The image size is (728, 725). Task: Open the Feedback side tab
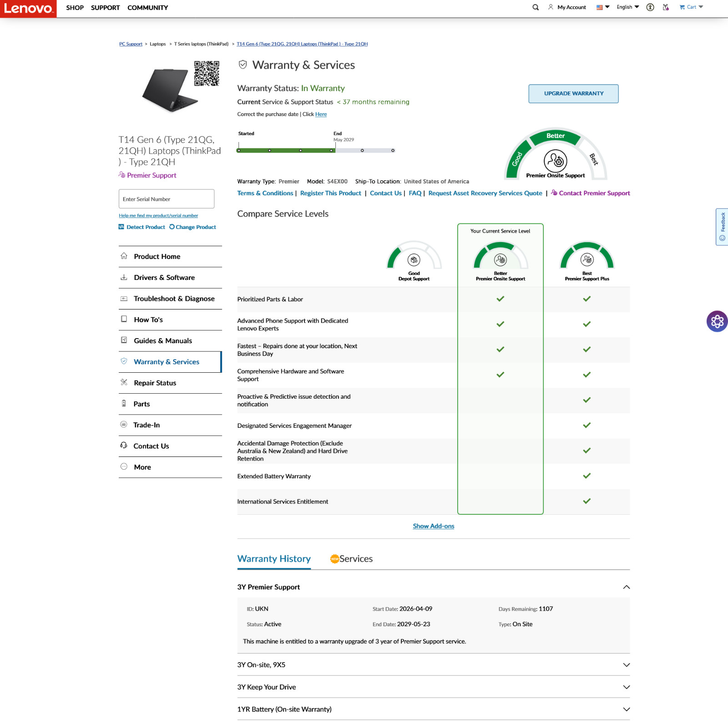point(722,227)
